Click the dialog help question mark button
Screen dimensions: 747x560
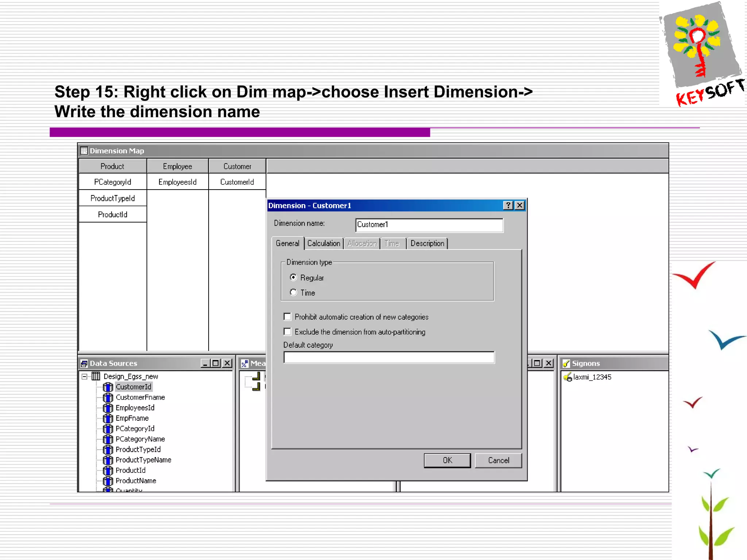pyautogui.click(x=508, y=206)
